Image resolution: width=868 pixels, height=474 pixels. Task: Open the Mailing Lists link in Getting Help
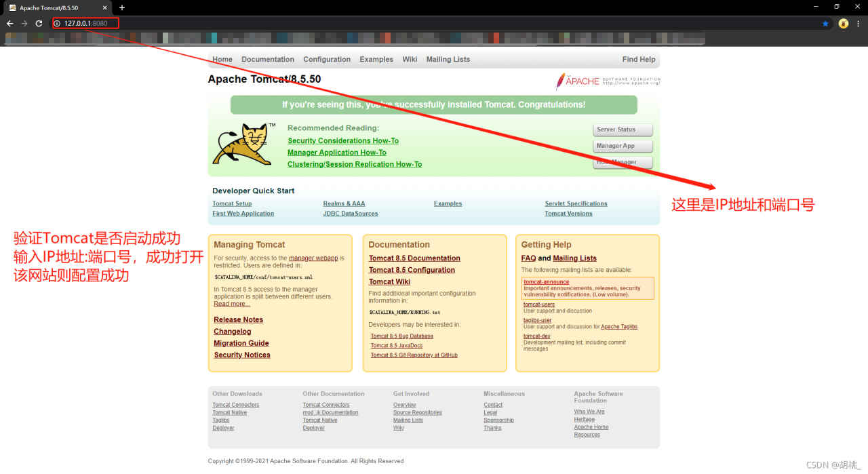[575, 258]
